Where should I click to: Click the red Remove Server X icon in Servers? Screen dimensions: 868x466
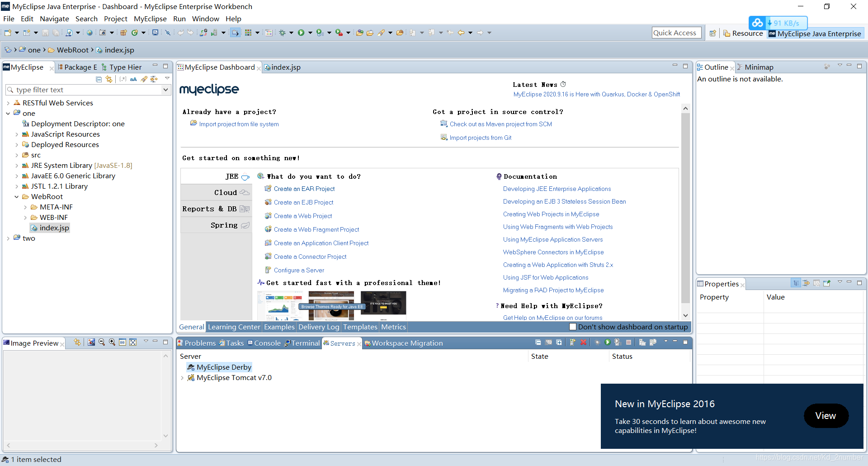click(583, 342)
